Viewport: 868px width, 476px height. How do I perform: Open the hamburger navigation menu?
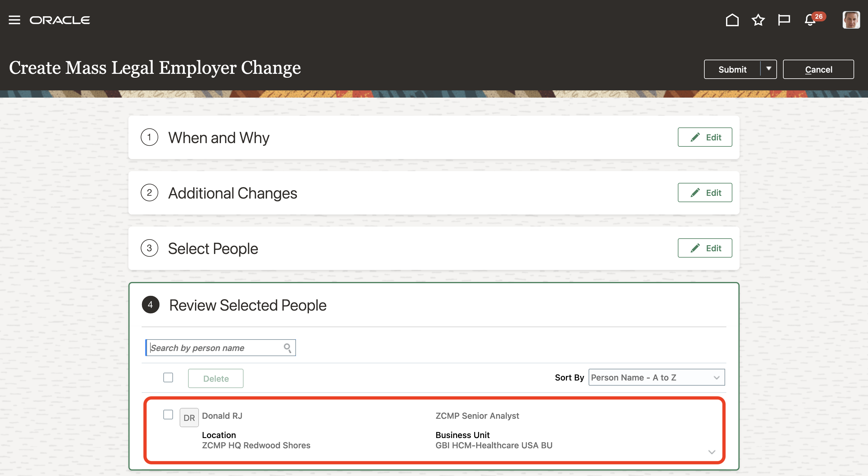tap(14, 20)
